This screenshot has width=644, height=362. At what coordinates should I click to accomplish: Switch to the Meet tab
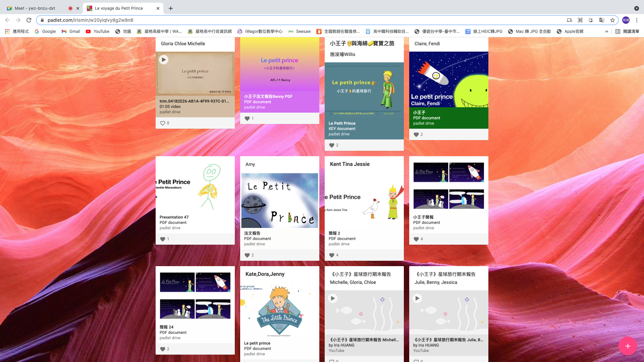(35, 8)
